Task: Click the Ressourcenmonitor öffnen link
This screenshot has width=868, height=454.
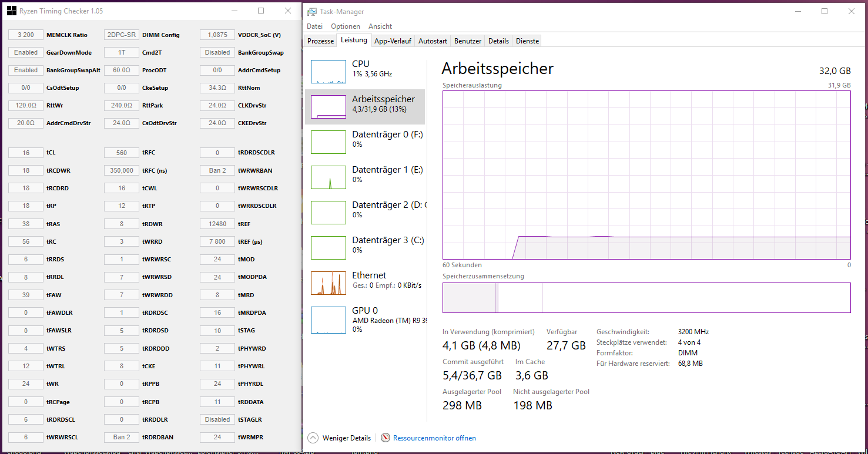Action: (x=434, y=438)
